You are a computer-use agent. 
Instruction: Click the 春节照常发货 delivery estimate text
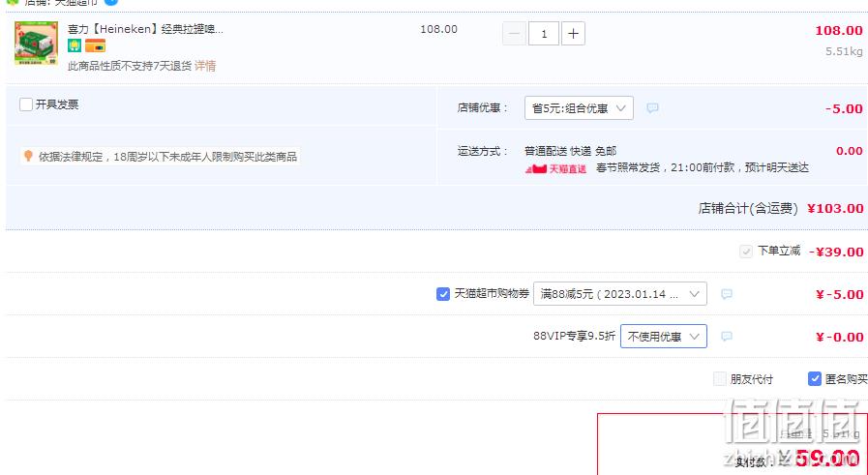coord(702,167)
